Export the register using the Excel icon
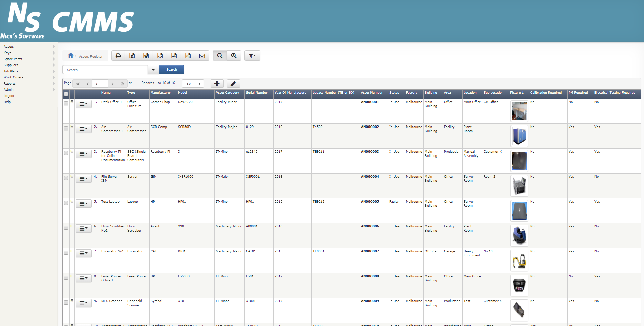Screen dimensions: 644x326 [x=132, y=56]
